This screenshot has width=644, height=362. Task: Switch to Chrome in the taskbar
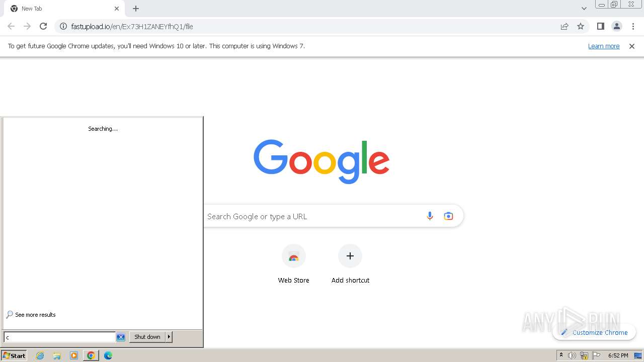point(91,355)
